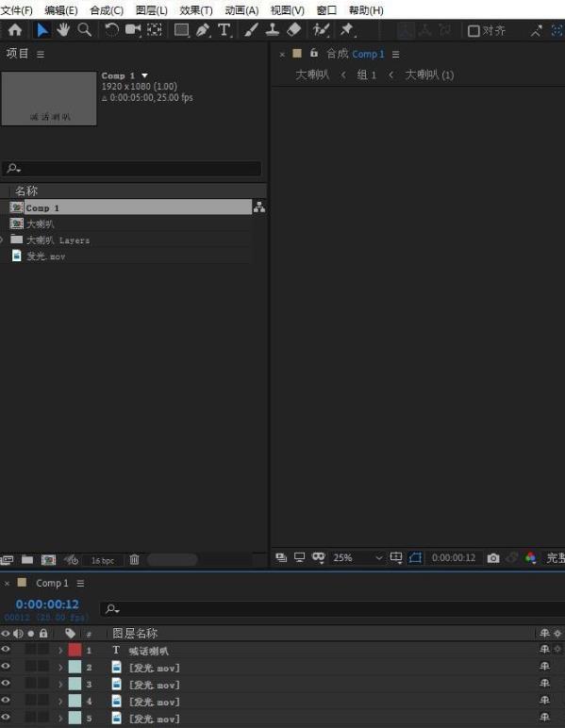
Task: Select the Pen tool
Action: point(203,30)
